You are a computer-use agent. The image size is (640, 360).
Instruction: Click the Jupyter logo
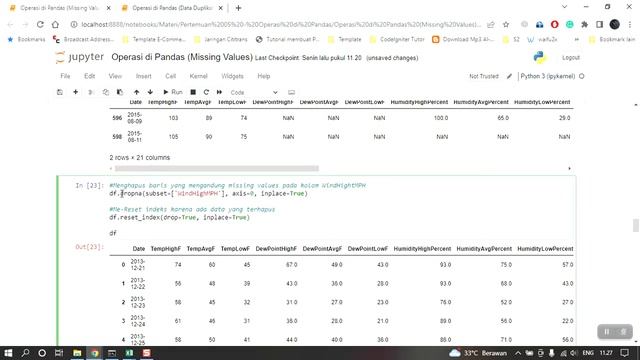(80, 57)
